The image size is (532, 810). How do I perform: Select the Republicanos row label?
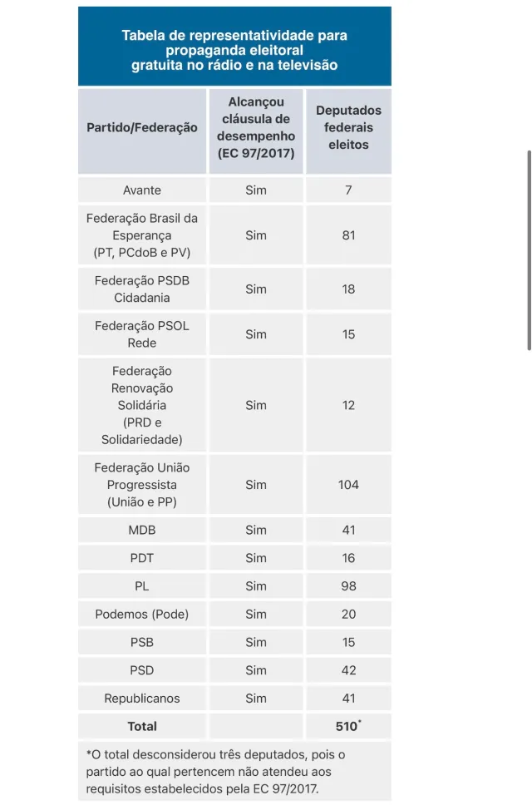(142, 699)
